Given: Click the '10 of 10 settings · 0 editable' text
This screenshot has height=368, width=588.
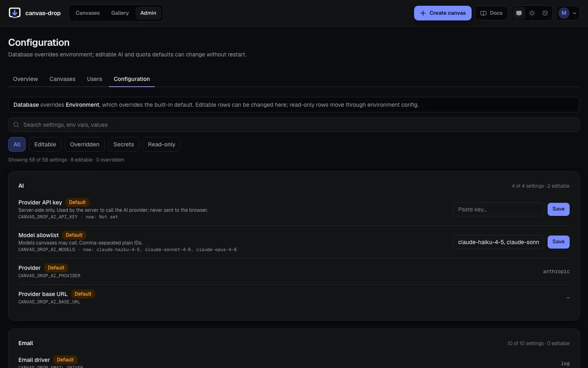Looking at the screenshot, I should click(539, 343).
